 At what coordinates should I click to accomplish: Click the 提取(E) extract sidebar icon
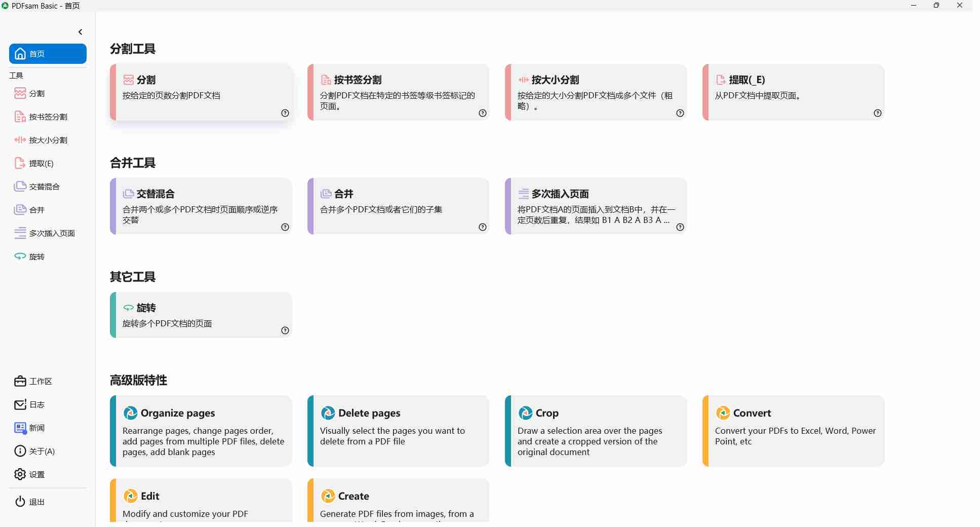20,163
